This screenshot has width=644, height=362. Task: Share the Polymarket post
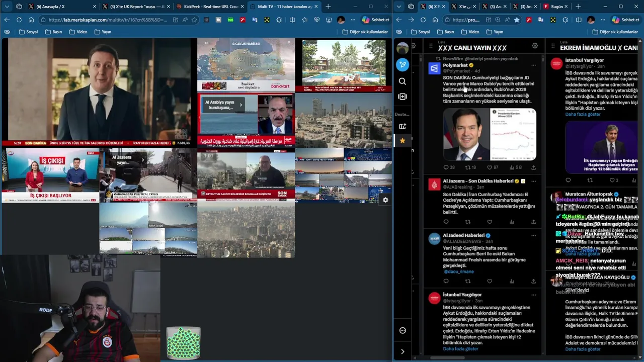pos(533,167)
